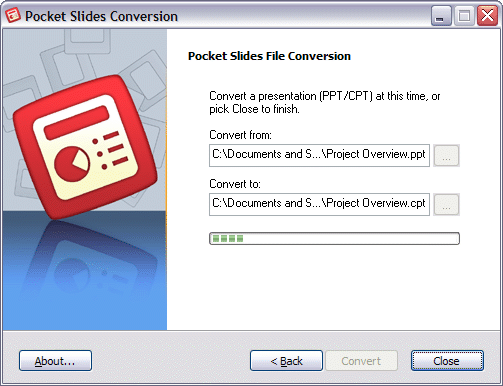
Task: Click the large red Pocket Slides logo
Action: [x=85, y=147]
